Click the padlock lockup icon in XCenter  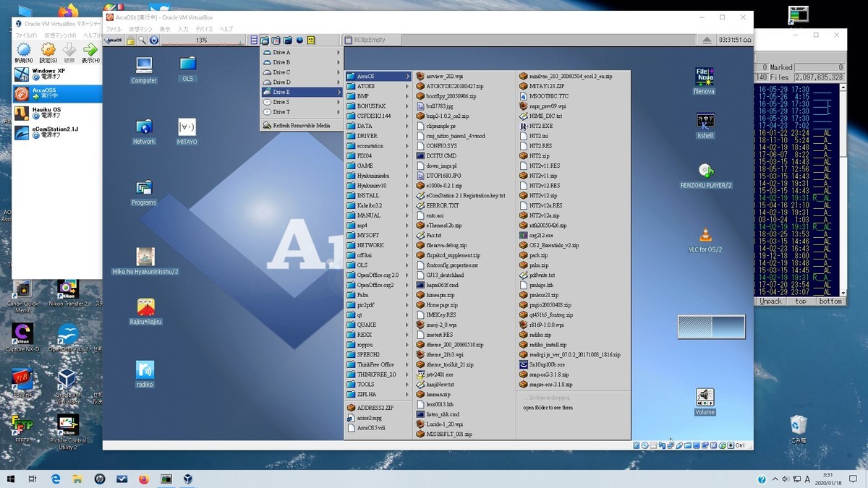click(131, 40)
